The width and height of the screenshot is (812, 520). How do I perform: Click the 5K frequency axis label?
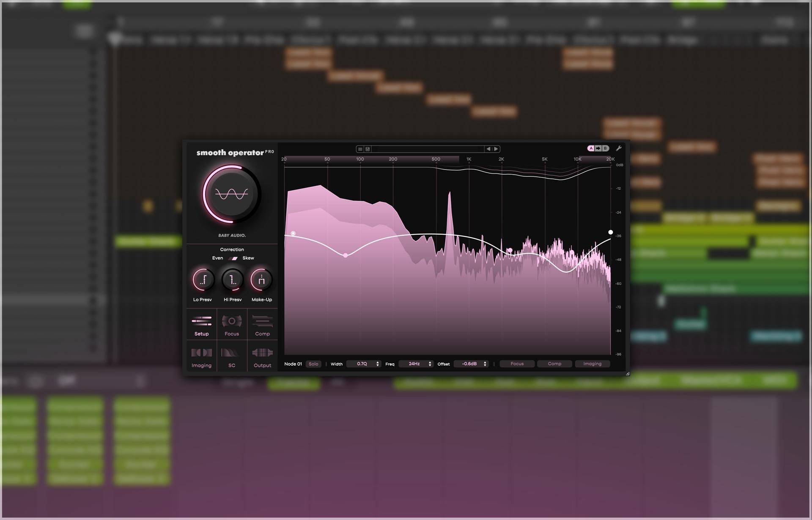click(545, 159)
